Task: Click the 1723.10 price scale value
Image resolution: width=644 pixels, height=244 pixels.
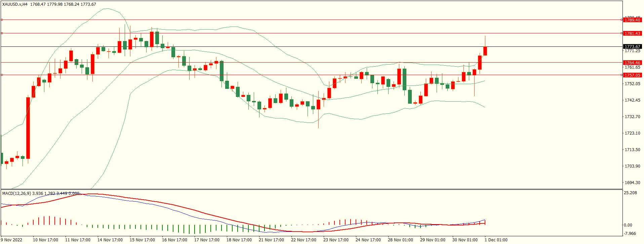Action: [x=632, y=133]
